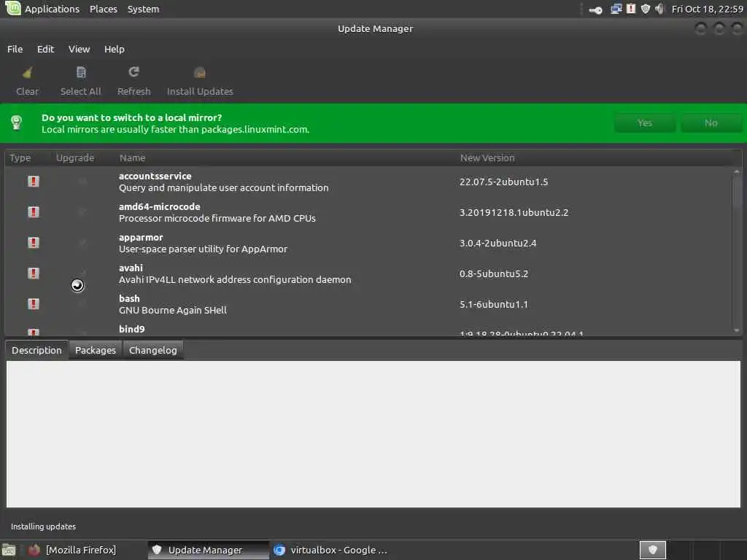Click the shield icon of Update Manager taskbar entry

157,550
